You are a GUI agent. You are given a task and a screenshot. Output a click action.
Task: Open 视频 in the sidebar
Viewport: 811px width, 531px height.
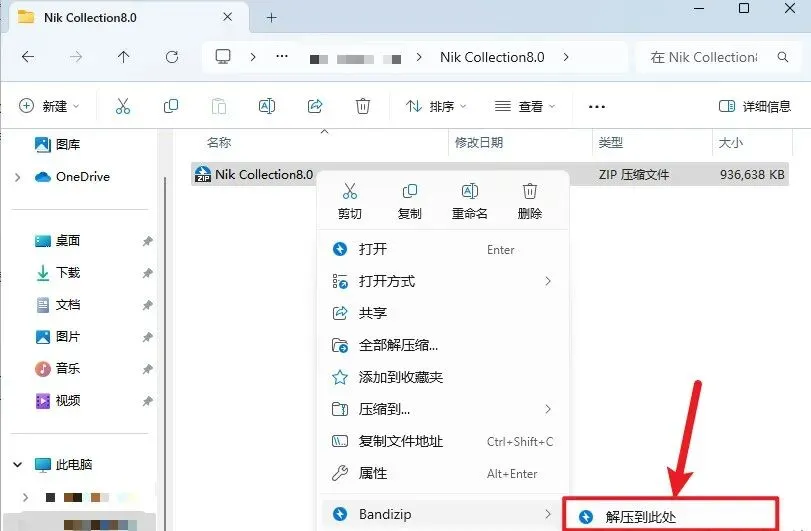click(x=57, y=401)
